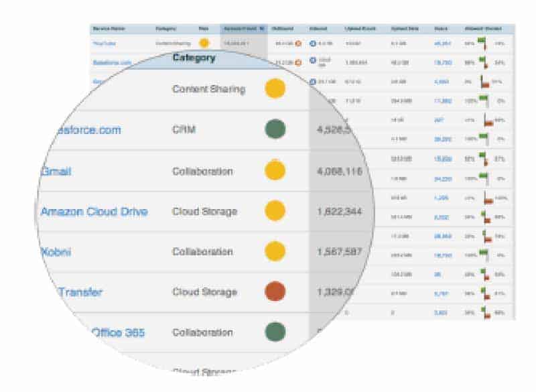Sort by the highlighted Access Count column arrow
536x392 pixels.
point(262,29)
